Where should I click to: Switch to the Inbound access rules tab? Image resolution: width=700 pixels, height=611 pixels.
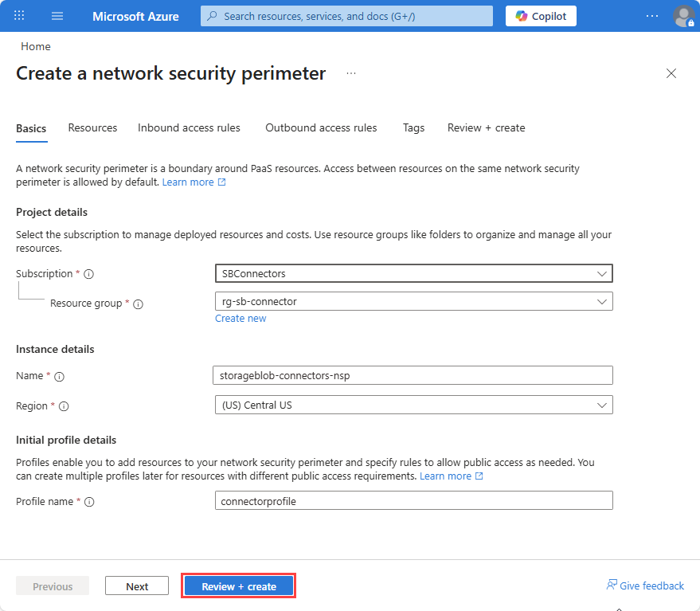coord(189,127)
